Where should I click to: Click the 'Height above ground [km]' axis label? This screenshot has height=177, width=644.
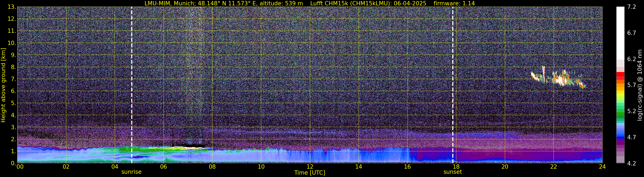3,85
